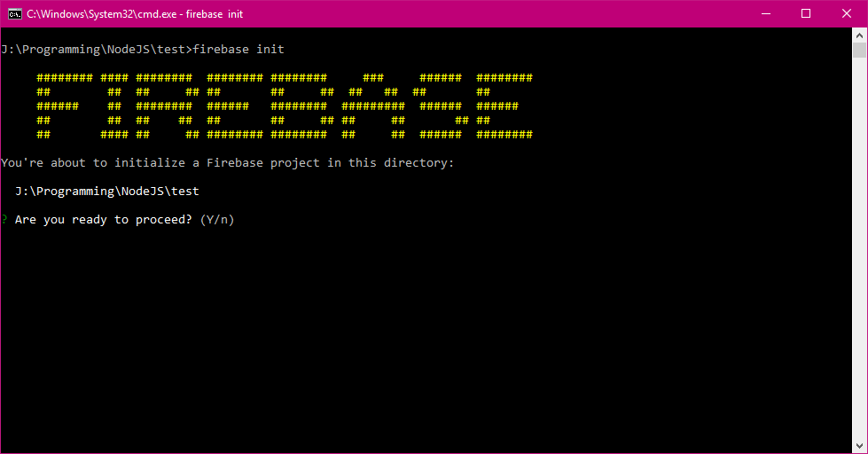The width and height of the screenshot is (868, 454).
Task: Click the 'Are you ready to proceed?' prompt
Action: [x=104, y=220]
